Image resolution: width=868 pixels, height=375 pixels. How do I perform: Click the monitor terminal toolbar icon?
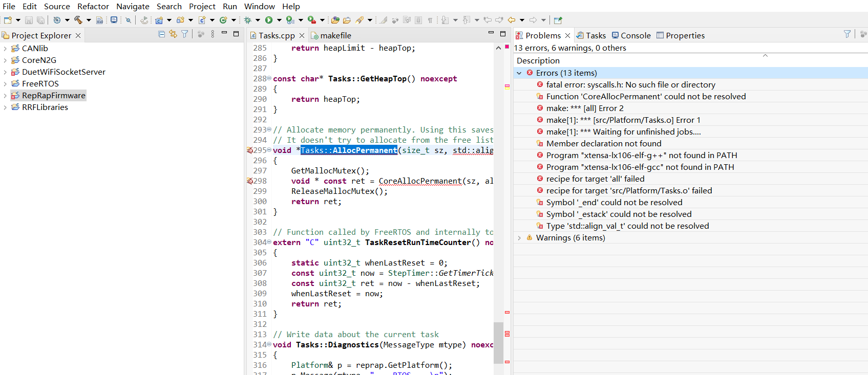tap(114, 20)
